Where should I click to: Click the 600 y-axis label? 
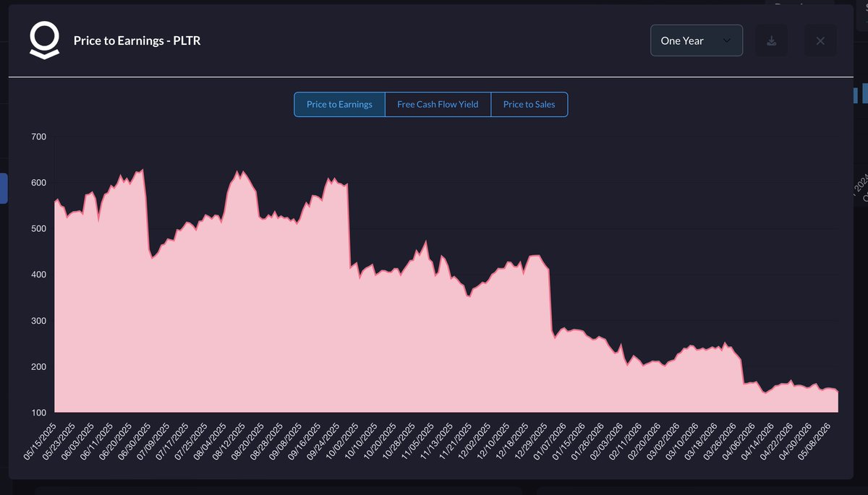click(38, 183)
